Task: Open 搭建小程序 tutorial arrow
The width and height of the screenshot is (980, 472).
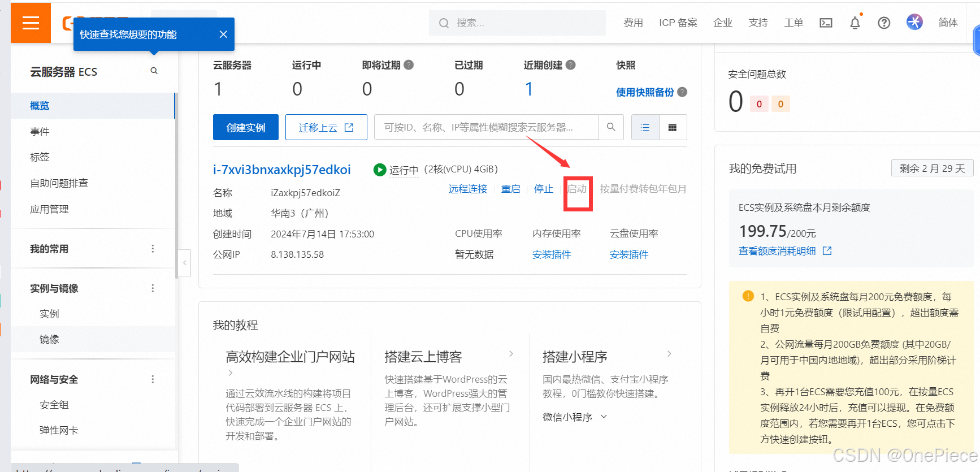Action: coord(669,354)
